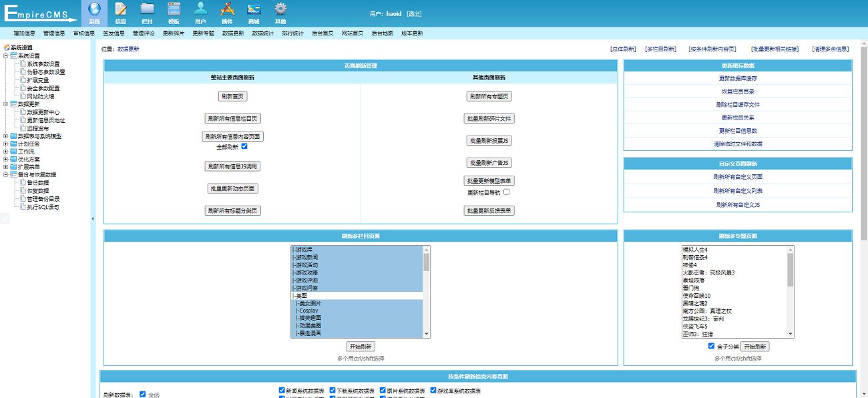Click the 按条件刷新内容页 anchor link
The image size is (868, 398).
pos(712,49)
